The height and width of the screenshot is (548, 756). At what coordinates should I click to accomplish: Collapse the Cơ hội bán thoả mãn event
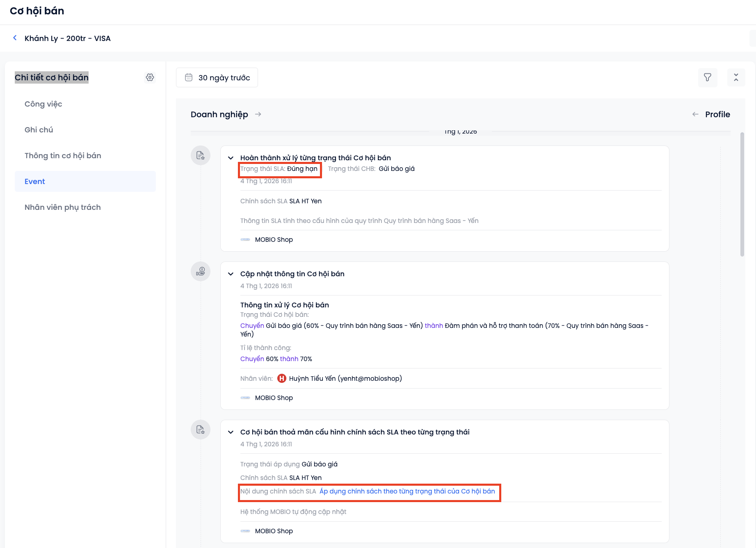coord(231,432)
